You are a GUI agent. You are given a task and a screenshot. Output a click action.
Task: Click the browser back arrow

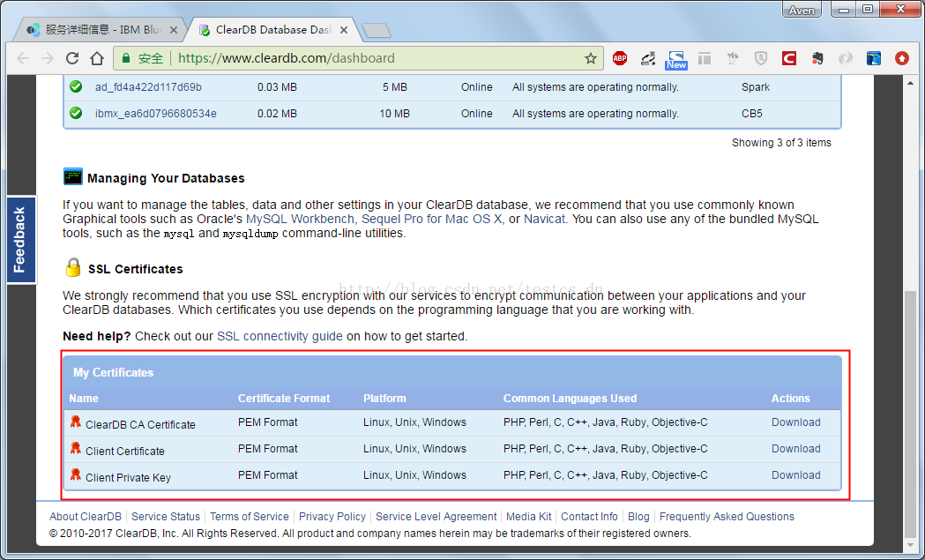[23, 58]
